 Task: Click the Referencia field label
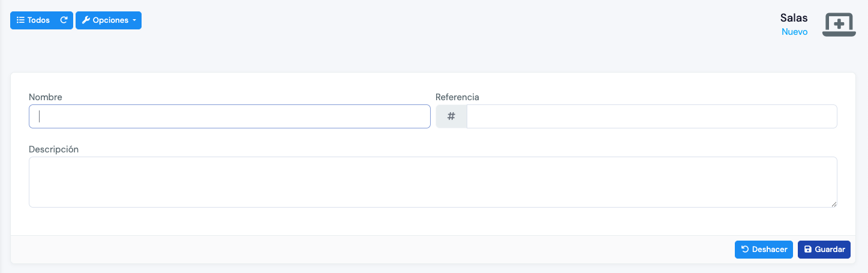pyautogui.click(x=457, y=97)
